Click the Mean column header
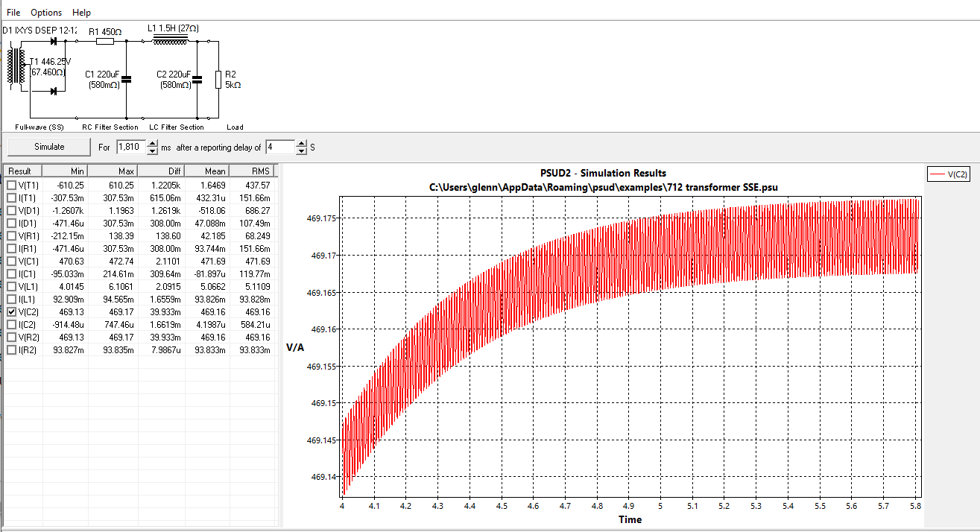This screenshot has height=532, width=980. (x=207, y=171)
